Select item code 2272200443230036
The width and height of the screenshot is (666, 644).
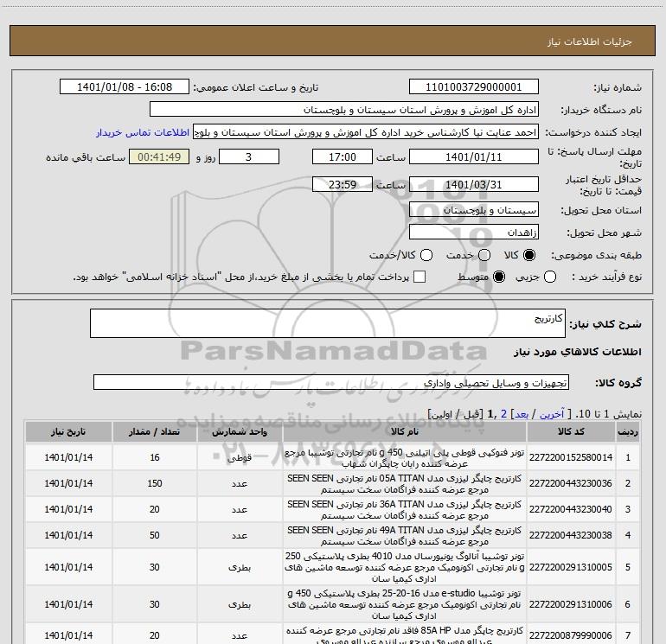[x=571, y=483]
